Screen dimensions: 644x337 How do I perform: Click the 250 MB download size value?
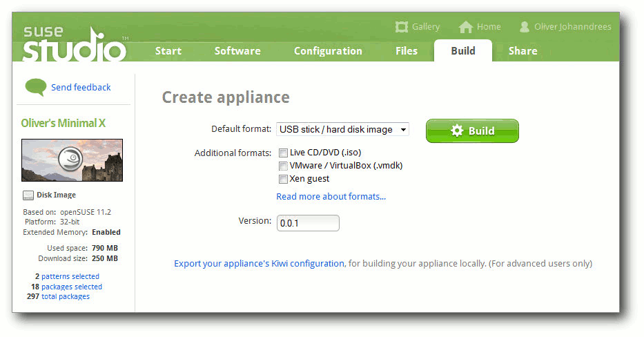point(105,258)
